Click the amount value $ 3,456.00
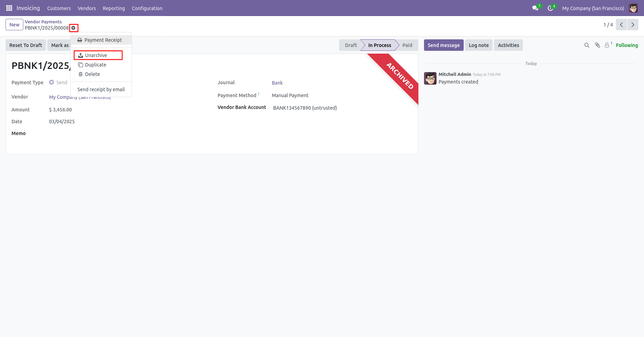 click(61, 110)
